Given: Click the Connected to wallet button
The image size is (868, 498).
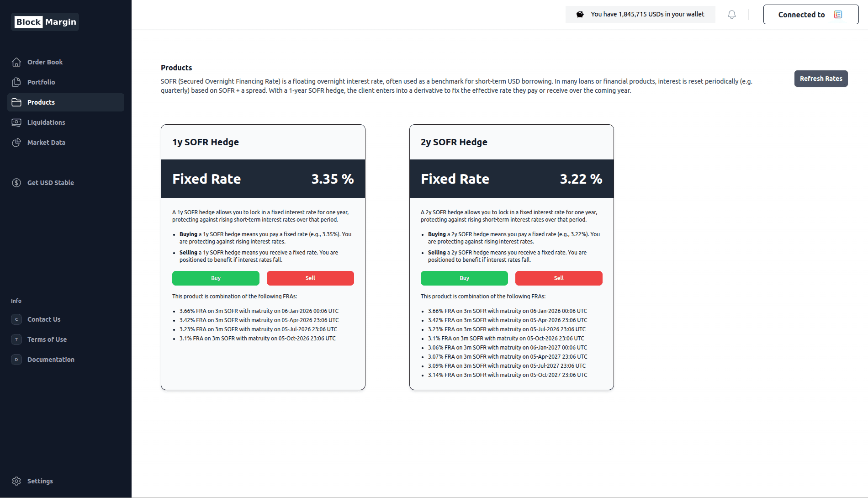Looking at the screenshot, I should click(x=810, y=15).
